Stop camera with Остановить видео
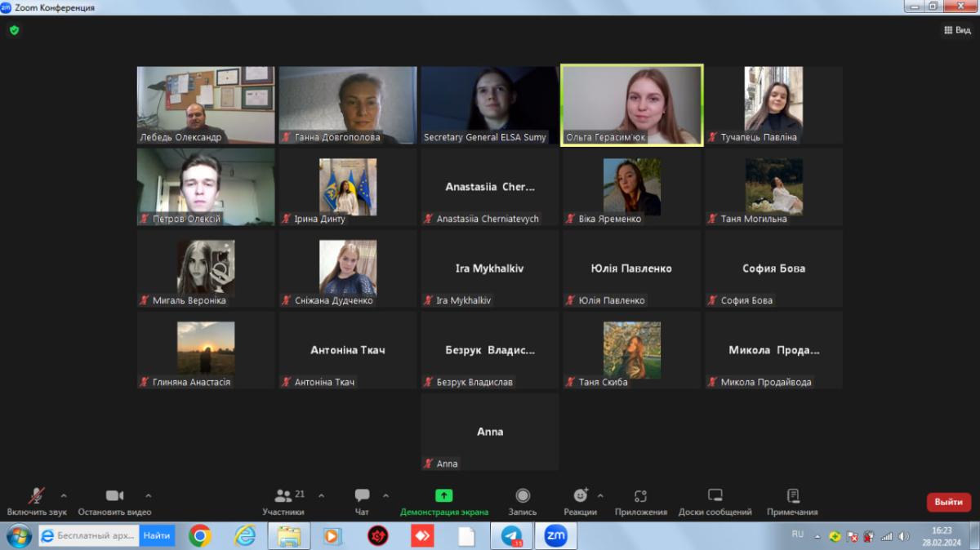Image resolution: width=980 pixels, height=550 pixels. tap(114, 502)
